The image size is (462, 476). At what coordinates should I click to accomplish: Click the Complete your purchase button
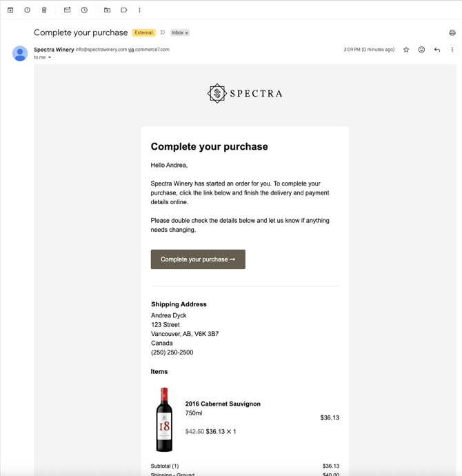point(198,259)
